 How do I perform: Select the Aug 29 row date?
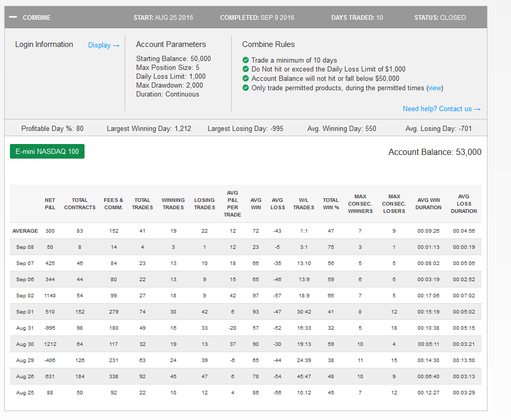click(x=25, y=361)
